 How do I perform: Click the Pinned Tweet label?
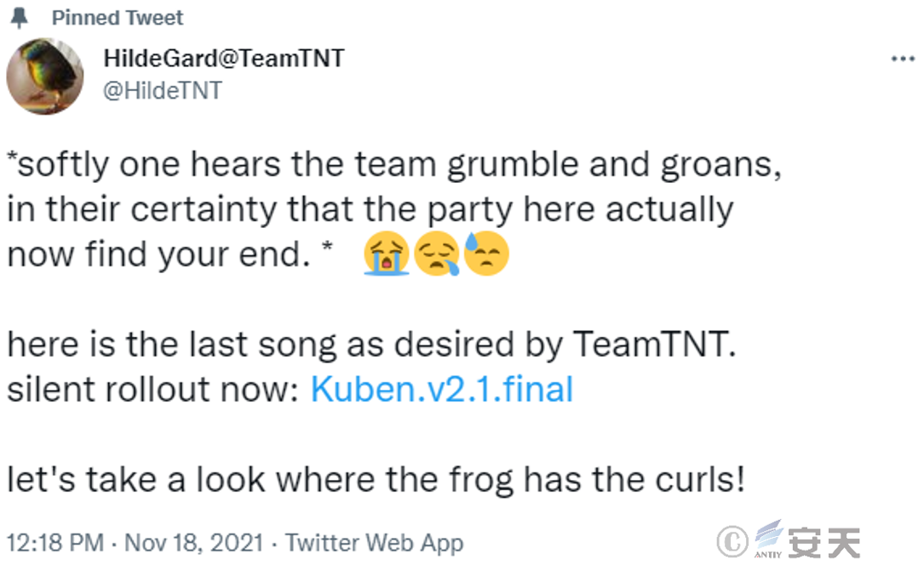click(x=118, y=18)
